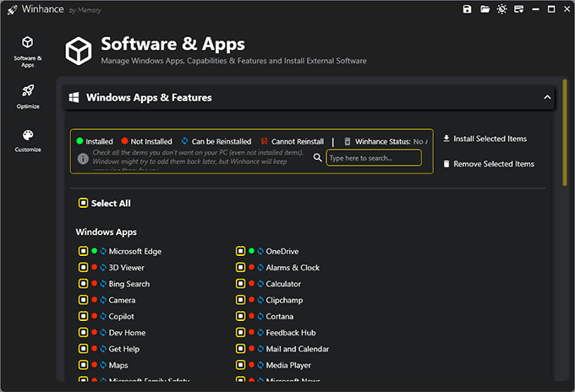Click the app search text field
Viewport: 575px width, 392px height.
coord(373,158)
